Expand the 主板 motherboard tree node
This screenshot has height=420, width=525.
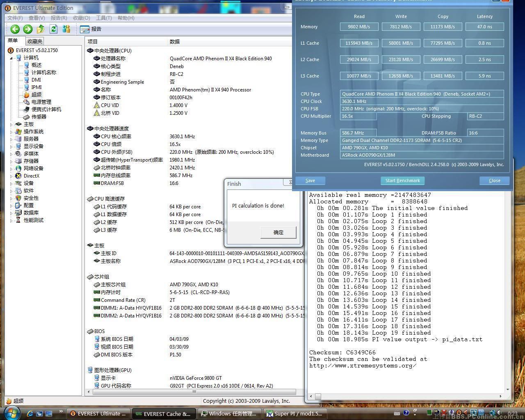click(11, 124)
